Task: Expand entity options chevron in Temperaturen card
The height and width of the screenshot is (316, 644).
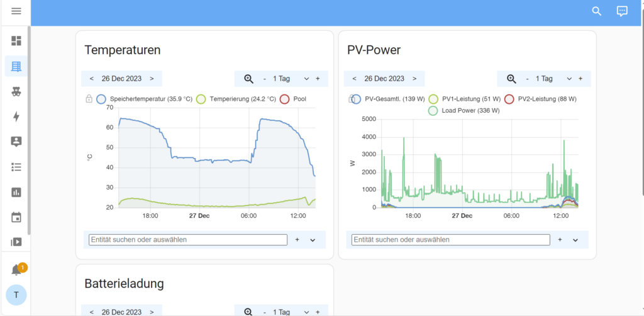Action: pyautogui.click(x=313, y=240)
